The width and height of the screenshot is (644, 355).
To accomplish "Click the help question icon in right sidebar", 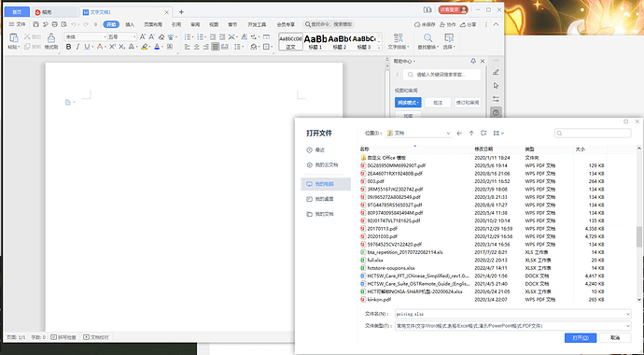I will pyautogui.click(x=496, y=113).
